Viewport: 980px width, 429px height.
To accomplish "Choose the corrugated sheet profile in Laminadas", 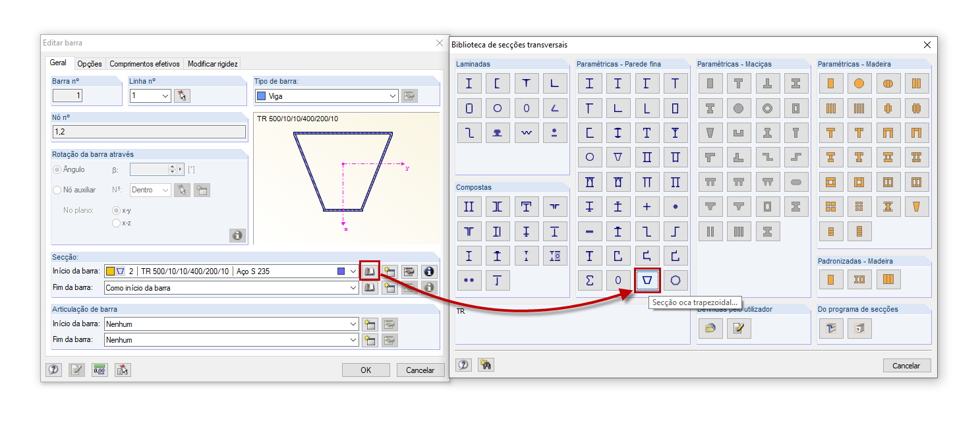I will 526,132.
